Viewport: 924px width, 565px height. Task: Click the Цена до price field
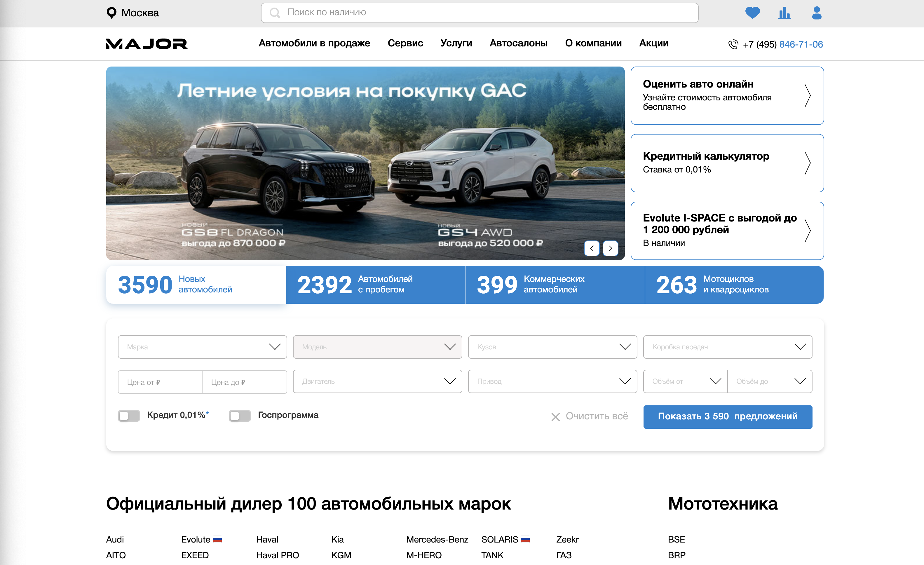click(245, 382)
